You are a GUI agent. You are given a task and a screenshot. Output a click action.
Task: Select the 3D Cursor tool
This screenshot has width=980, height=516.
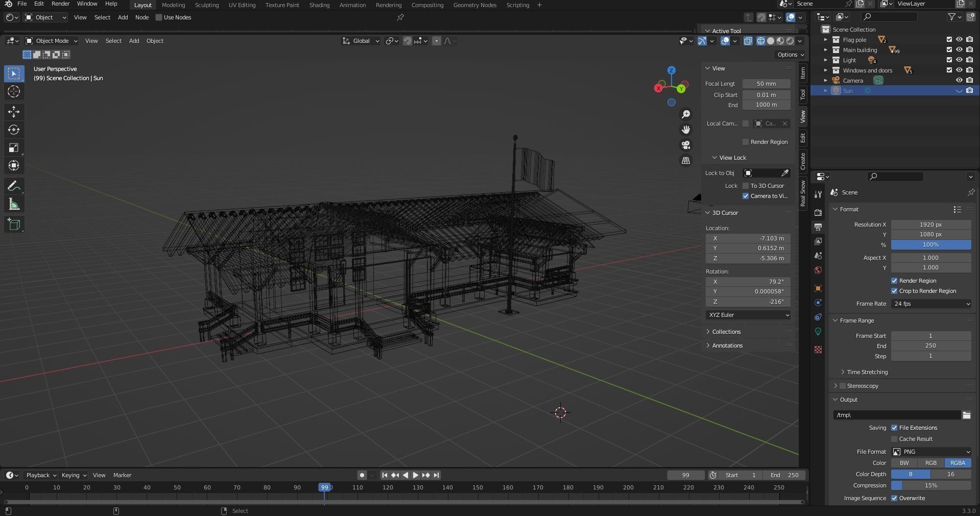click(14, 92)
